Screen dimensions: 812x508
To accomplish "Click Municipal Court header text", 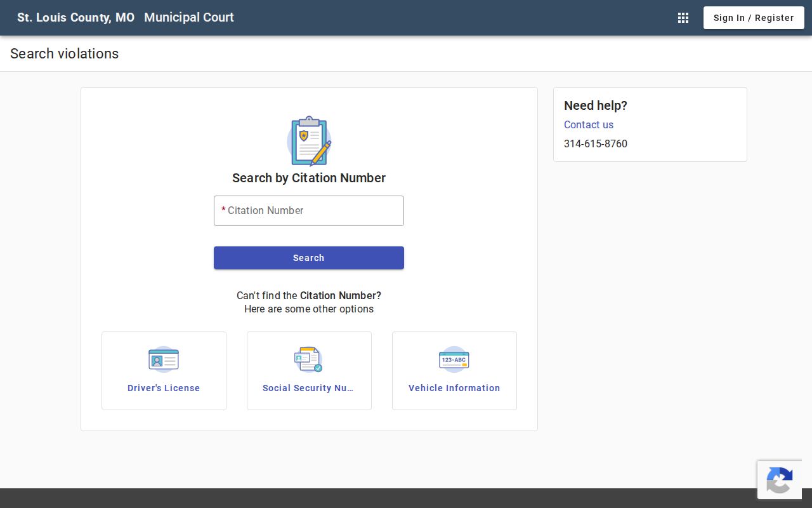I will [189, 18].
